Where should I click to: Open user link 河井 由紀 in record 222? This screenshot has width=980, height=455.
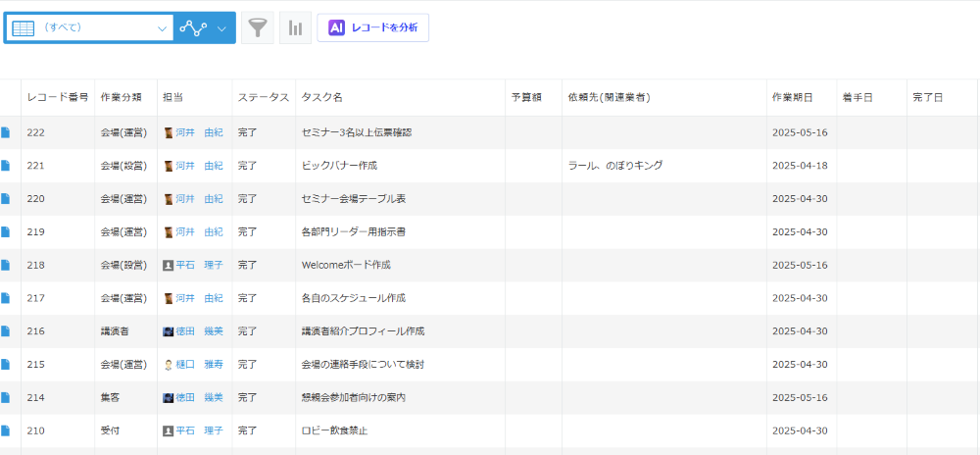pyautogui.click(x=199, y=132)
